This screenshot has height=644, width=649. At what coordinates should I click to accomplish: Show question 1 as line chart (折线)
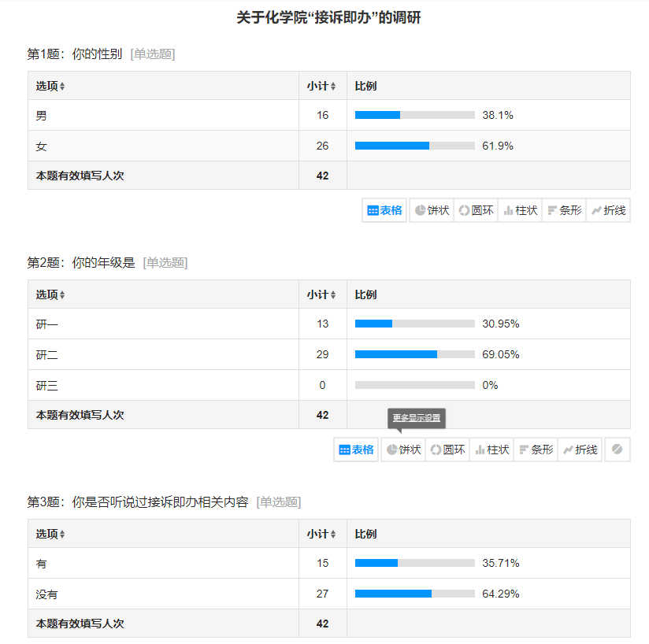click(608, 211)
